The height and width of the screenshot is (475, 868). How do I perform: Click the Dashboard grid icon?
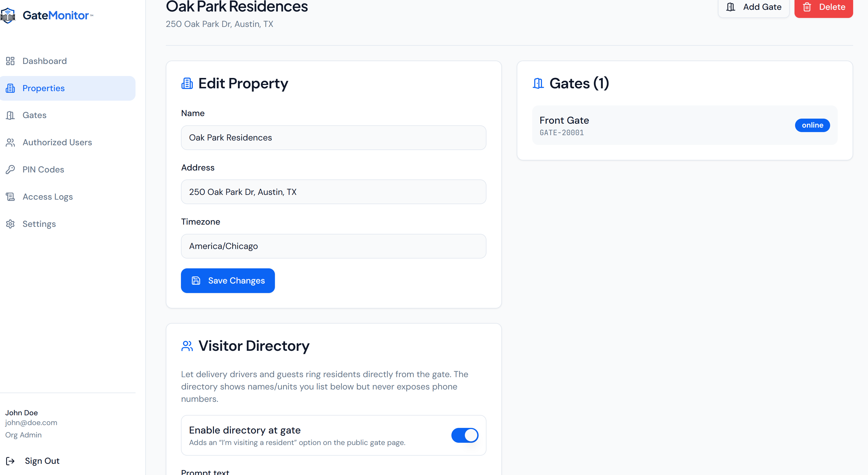(10, 61)
